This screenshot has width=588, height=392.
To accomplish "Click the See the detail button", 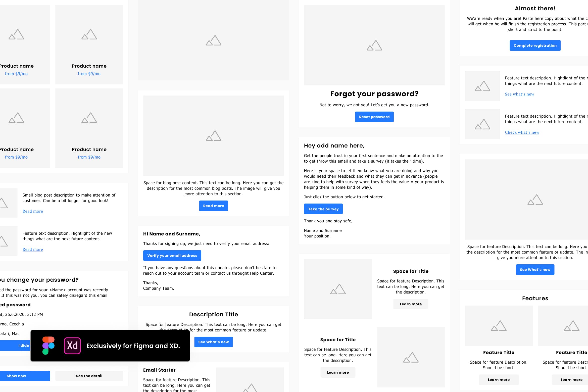I will [x=89, y=376].
